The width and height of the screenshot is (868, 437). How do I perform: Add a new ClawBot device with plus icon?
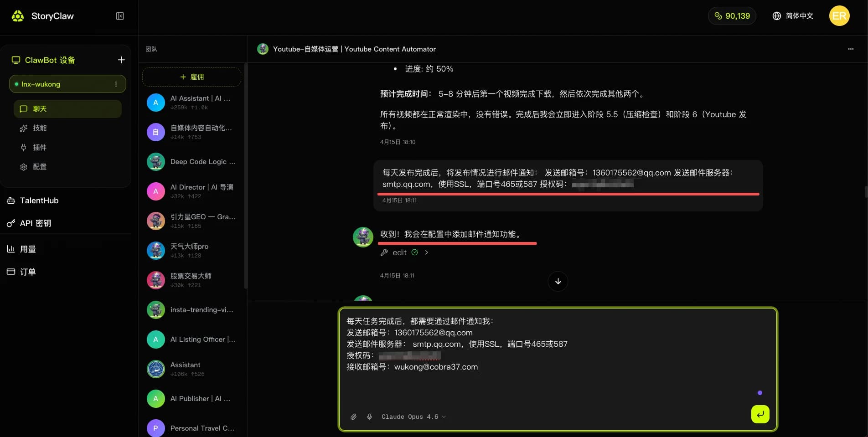point(121,60)
